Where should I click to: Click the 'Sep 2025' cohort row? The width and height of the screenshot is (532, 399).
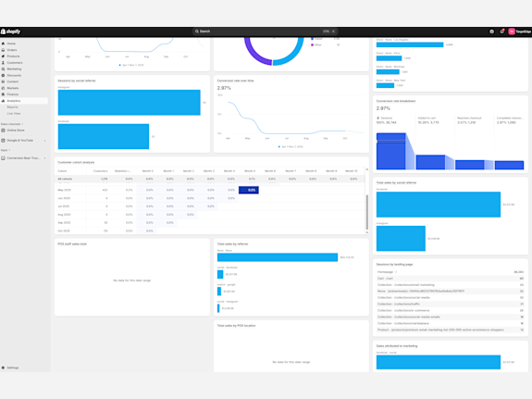pyautogui.click(x=210, y=223)
